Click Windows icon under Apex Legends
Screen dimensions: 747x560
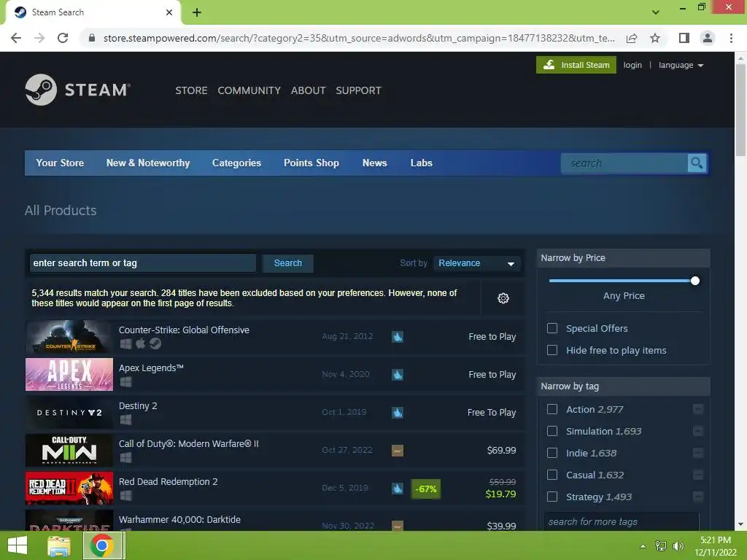click(125, 382)
